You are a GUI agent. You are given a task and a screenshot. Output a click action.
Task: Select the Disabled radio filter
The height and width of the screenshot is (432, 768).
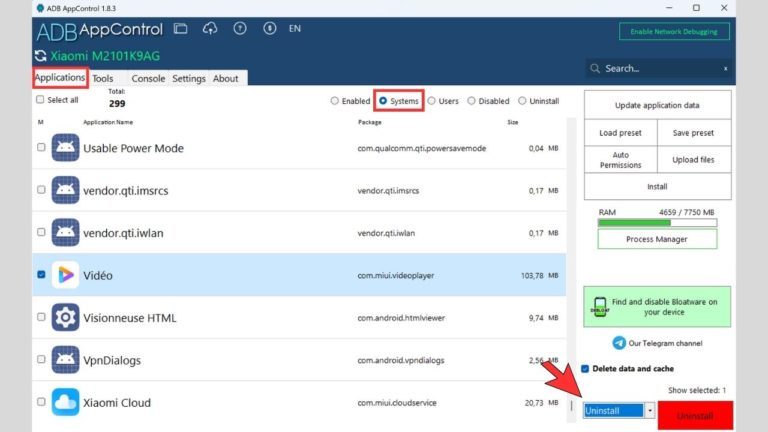(x=471, y=101)
